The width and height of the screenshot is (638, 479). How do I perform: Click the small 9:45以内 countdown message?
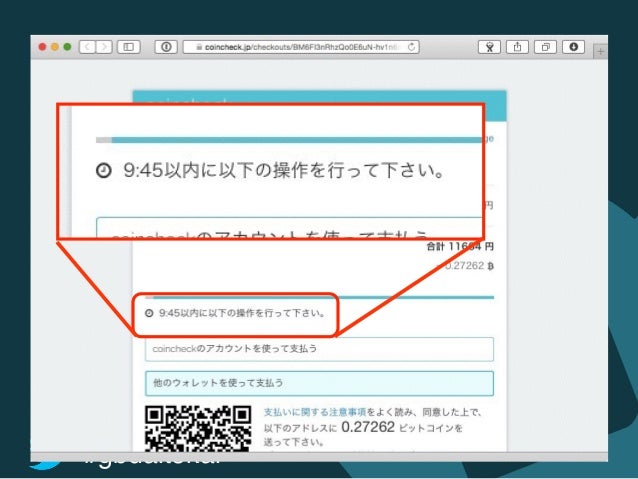[243, 313]
